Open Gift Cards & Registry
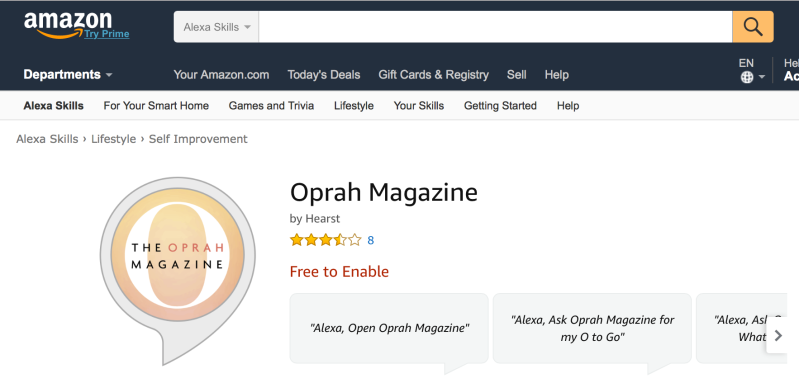 point(433,74)
